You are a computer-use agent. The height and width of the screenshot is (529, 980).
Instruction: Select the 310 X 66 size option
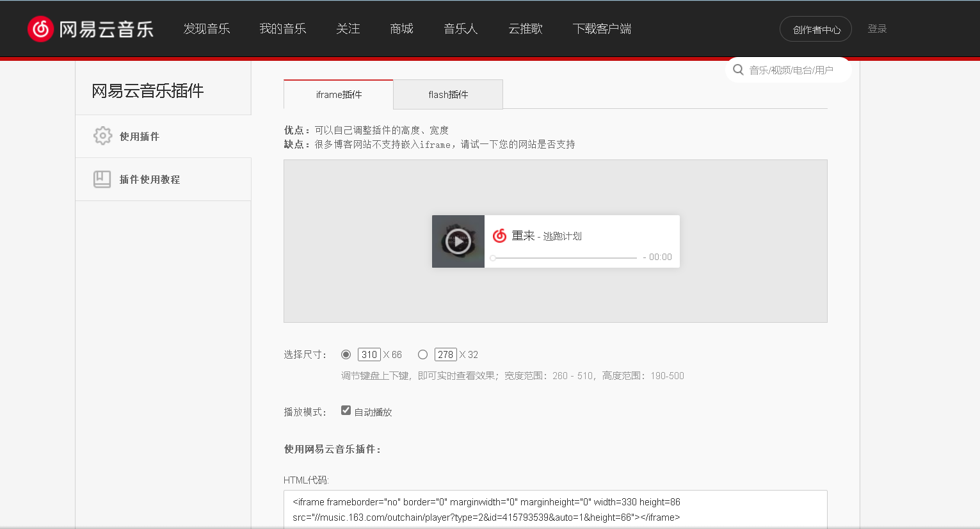pos(346,354)
